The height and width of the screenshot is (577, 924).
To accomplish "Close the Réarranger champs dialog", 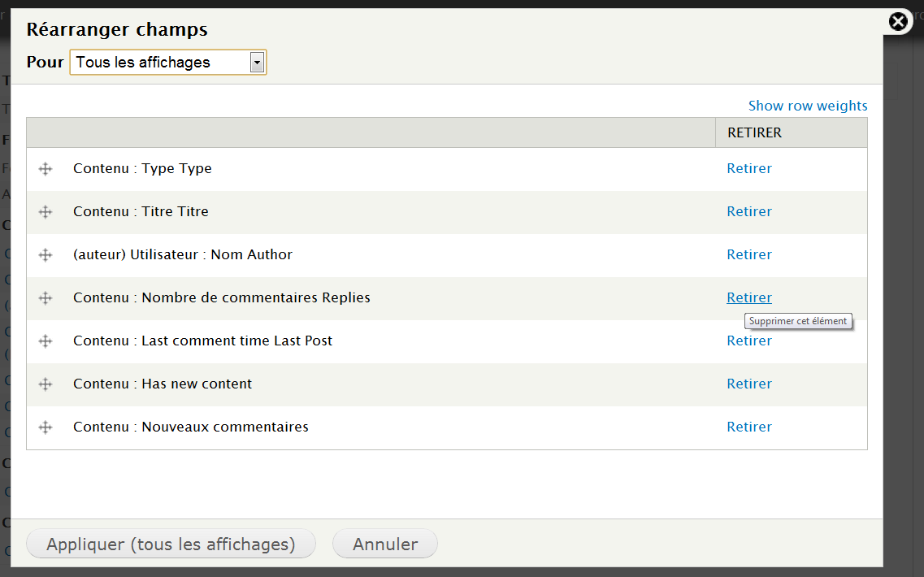I will pyautogui.click(x=898, y=22).
